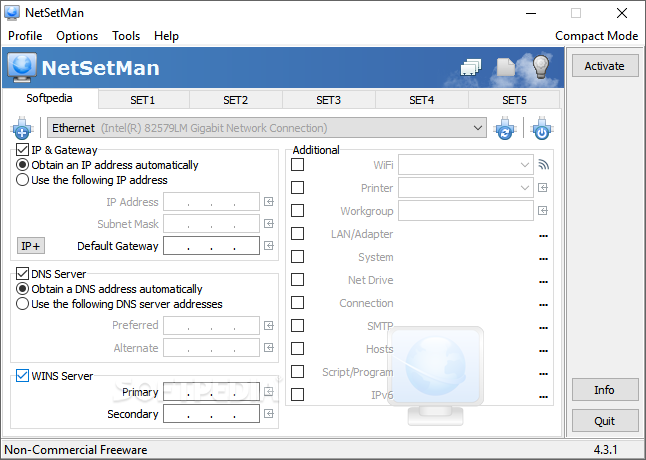646x460 pixels.
Task: Click the Activate button
Action: click(605, 66)
